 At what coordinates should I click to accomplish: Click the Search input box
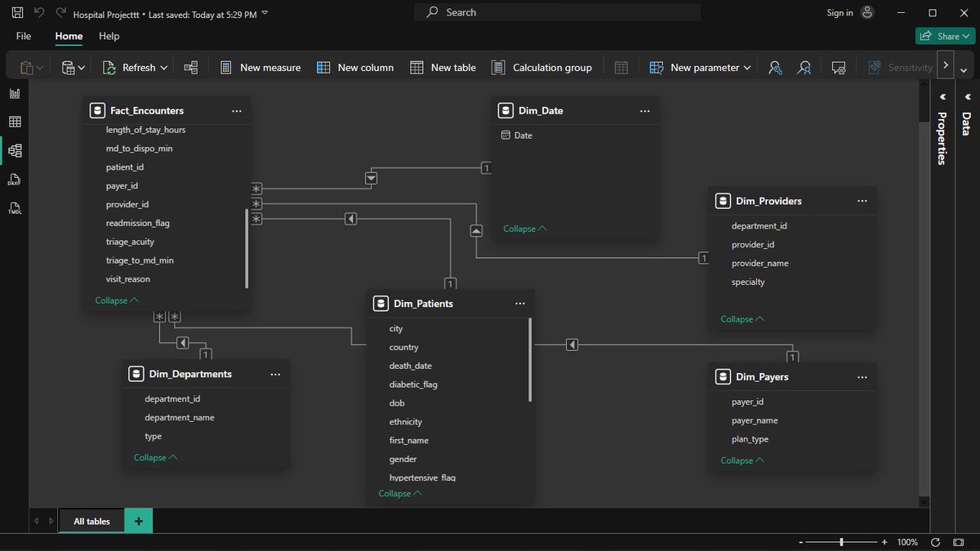click(x=558, y=12)
